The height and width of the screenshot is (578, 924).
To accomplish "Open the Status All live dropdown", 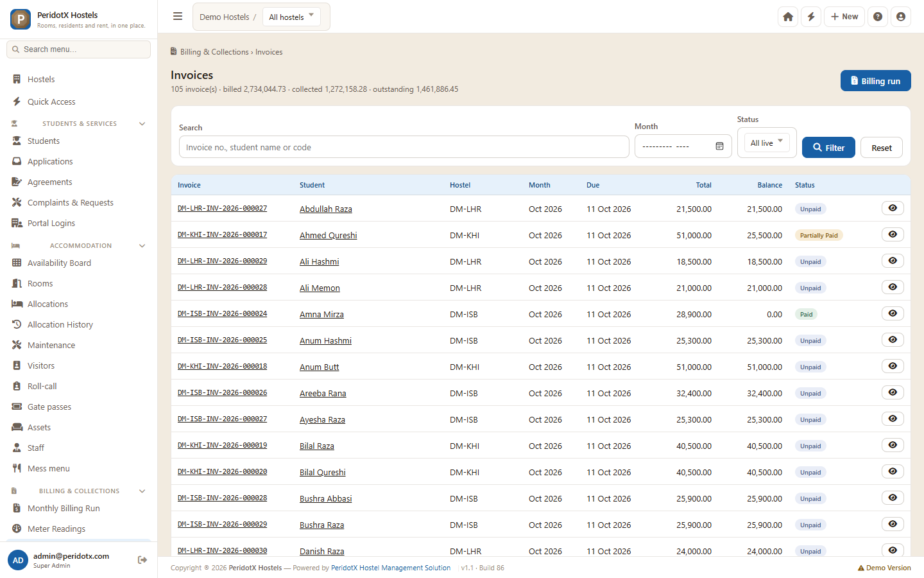I will click(x=767, y=143).
